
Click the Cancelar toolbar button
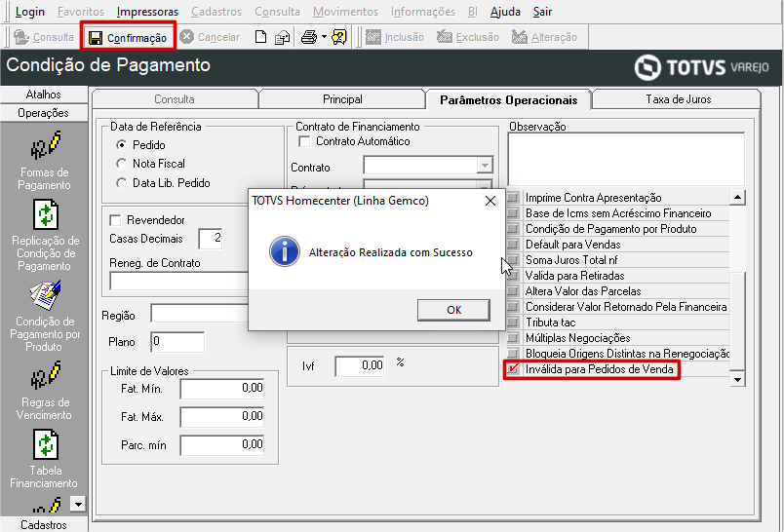click(x=210, y=37)
